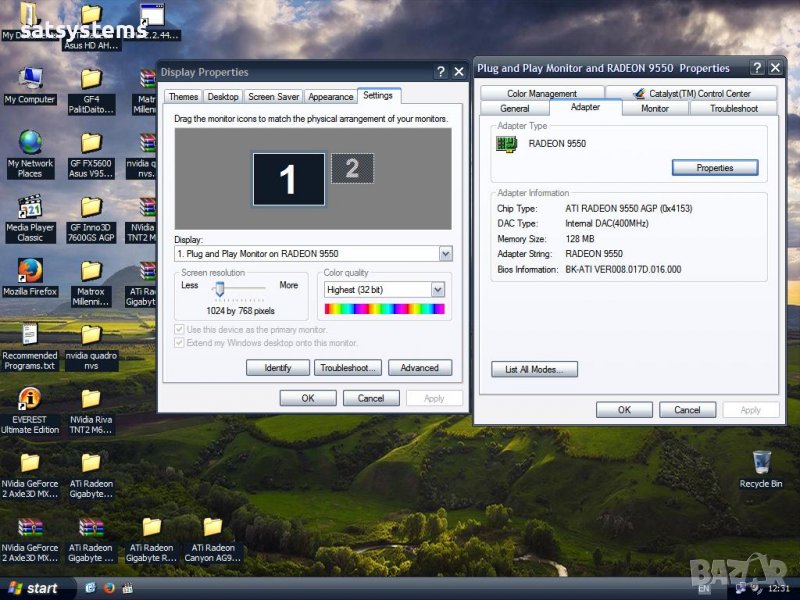The width and height of the screenshot is (800, 600).
Task: Click the Identify button
Action: coord(277,368)
